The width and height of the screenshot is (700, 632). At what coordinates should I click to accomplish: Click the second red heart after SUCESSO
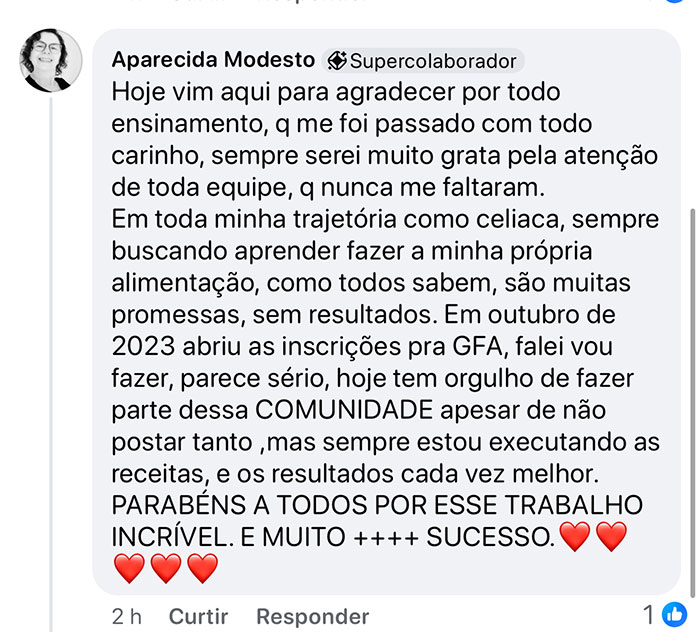coord(612,536)
